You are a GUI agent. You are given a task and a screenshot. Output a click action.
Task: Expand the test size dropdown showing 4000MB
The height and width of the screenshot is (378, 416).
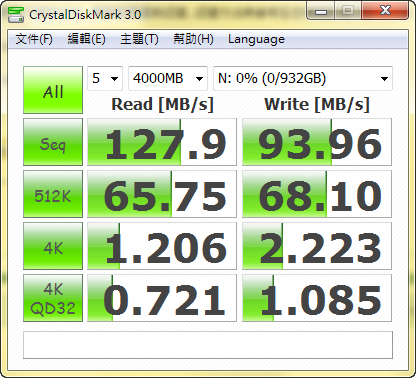point(168,78)
